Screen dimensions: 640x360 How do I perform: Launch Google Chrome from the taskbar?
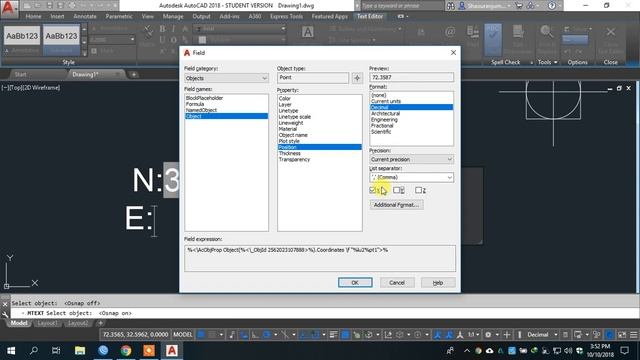point(126,351)
